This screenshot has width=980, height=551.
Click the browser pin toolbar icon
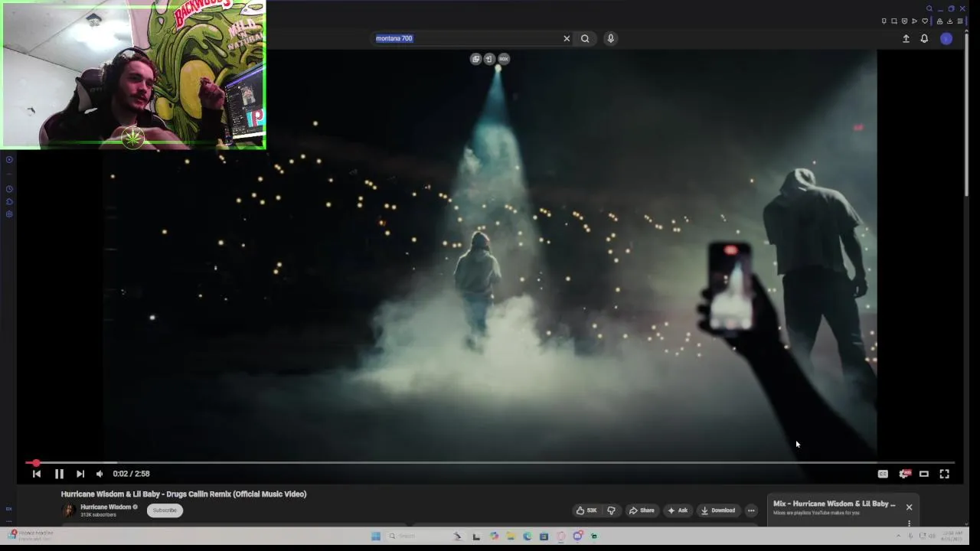click(x=884, y=21)
